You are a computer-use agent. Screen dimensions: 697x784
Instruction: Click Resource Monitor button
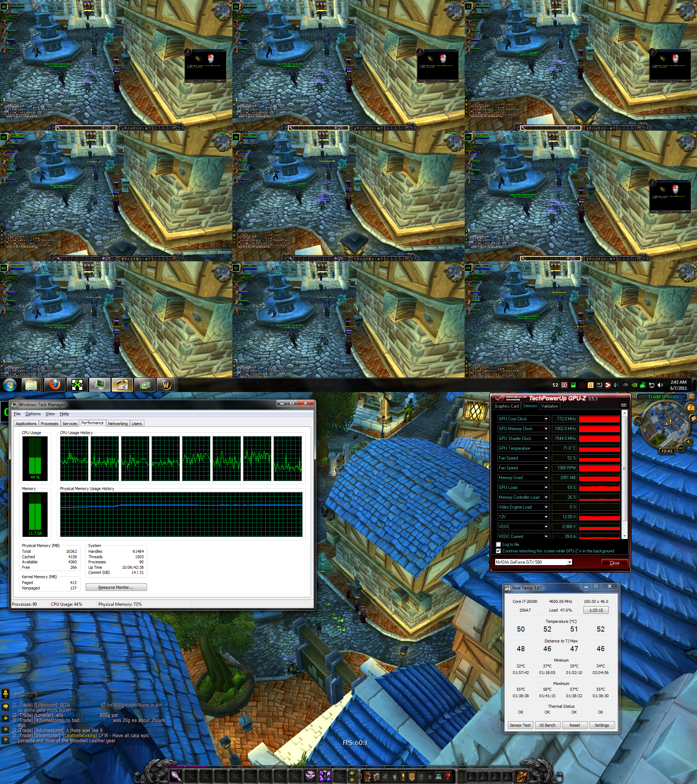116,587
